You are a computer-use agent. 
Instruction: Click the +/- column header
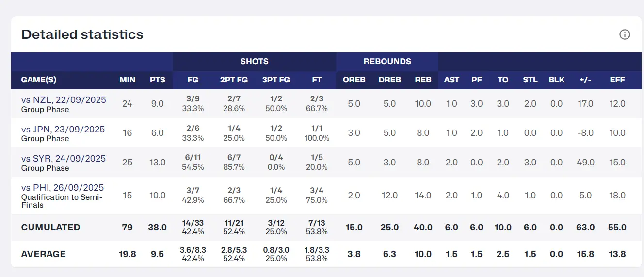click(x=585, y=80)
